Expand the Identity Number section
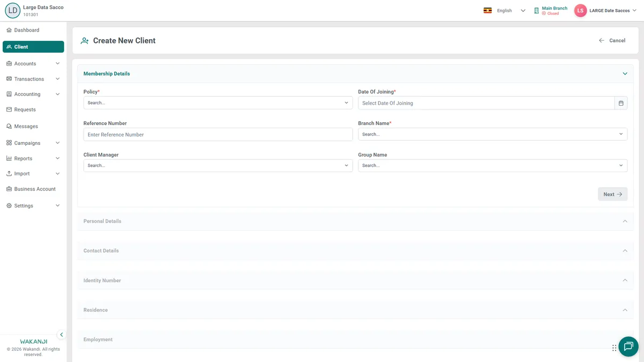644x362 pixels. [355, 280]
